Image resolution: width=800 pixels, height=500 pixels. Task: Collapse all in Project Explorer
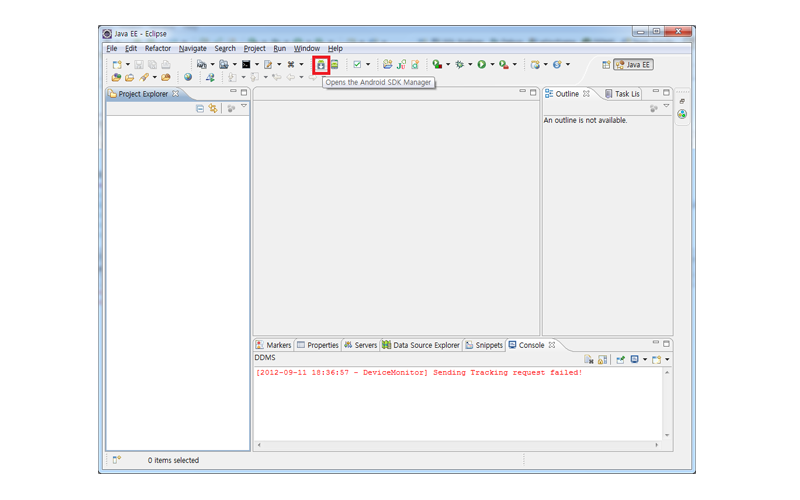click(200, 108)
